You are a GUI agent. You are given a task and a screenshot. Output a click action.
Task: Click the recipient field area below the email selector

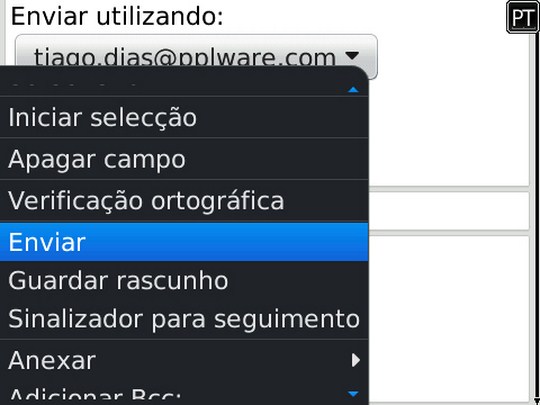[449, 134]
